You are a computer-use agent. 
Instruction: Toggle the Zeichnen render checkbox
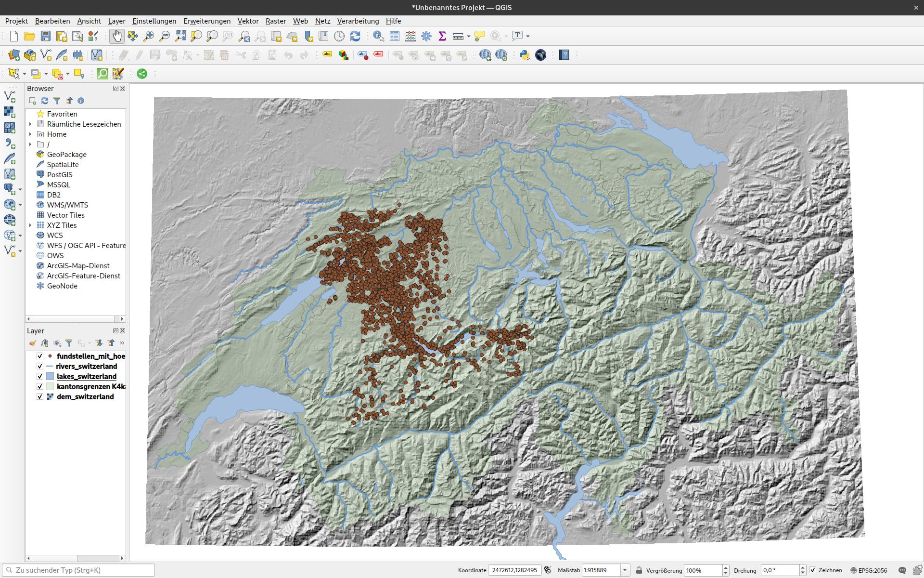coord(813,570)
